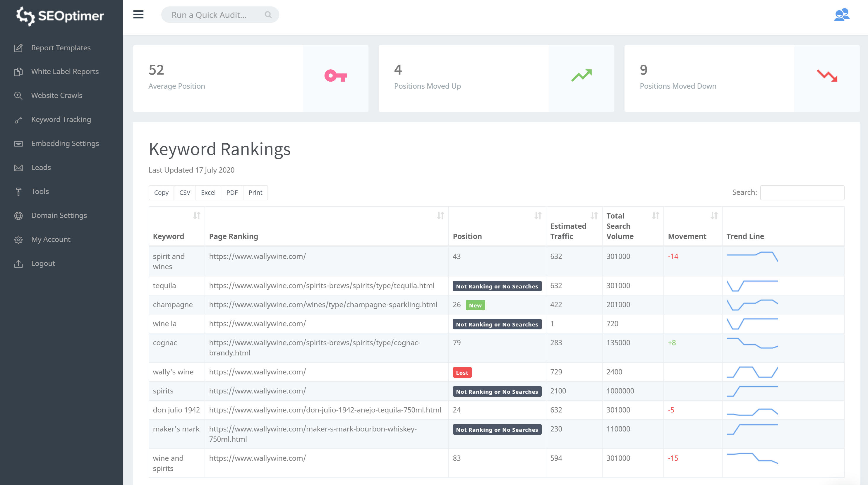868x485 pixels.
Task: Navigate to Domain Settings
Action: pos(59,215)
